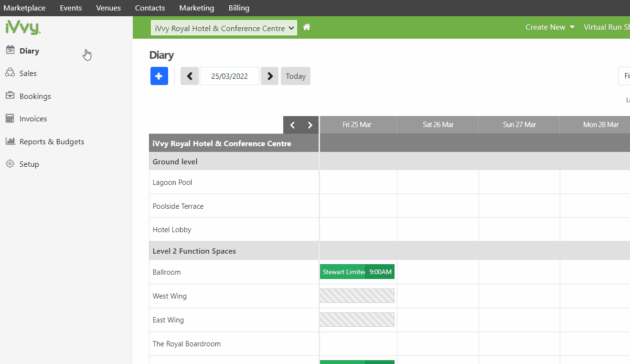Click the West Wing blocked Friday slot
Image resolution: width=630 pixels, height=364 pixels.
point(357,296)
